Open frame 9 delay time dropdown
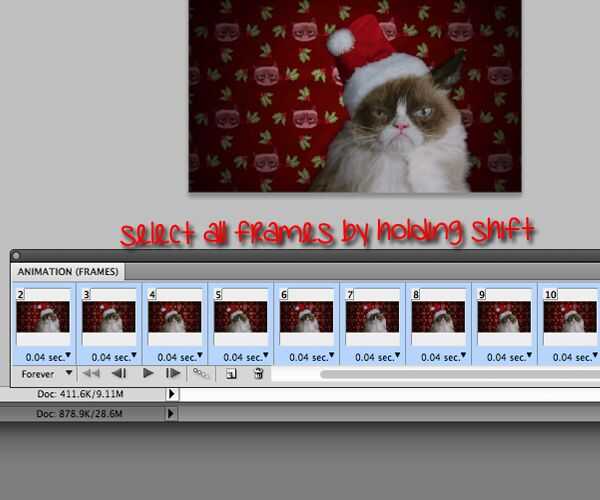This screenshot has width=600, height=500. click(x=509, y=357)
